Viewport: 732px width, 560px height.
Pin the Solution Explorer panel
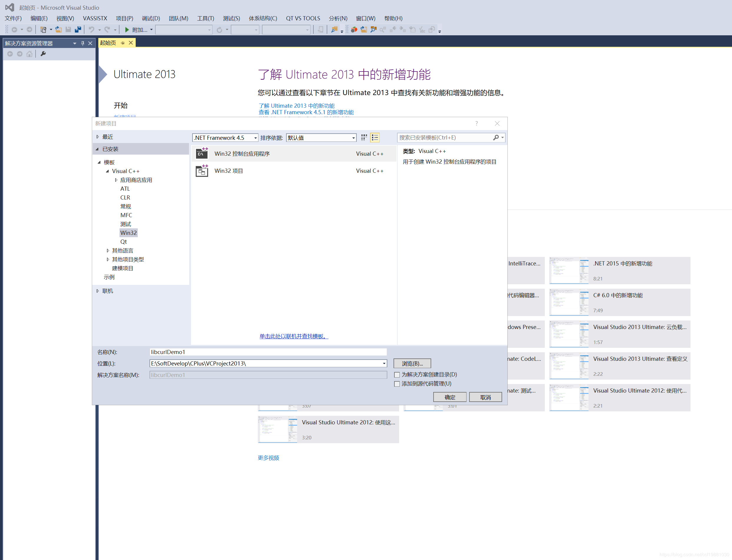(x=83, y=43)
